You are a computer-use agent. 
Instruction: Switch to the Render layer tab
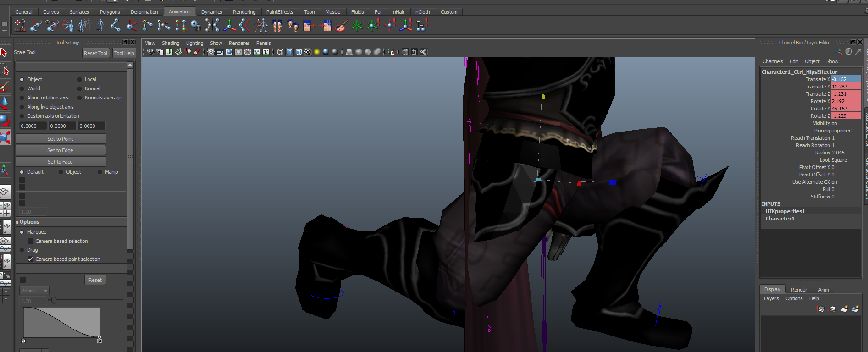(799, 290)
